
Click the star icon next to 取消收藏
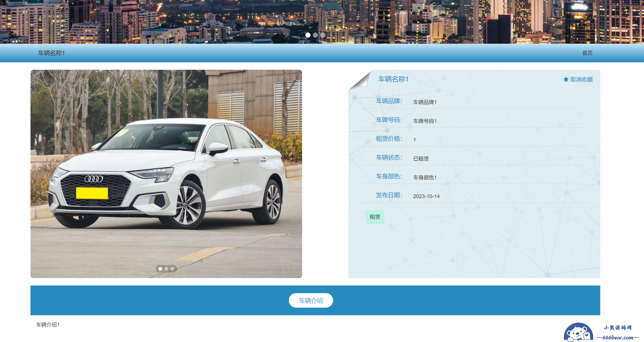(x=566, y=79)
